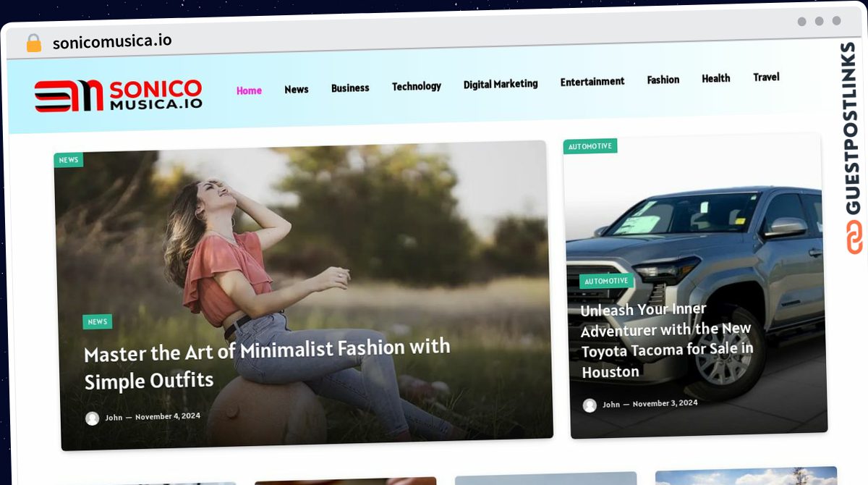The width and height of the screenshot is (868, 485).
Task: Select Entertainment in the navigation
Action: coord(592,82)
